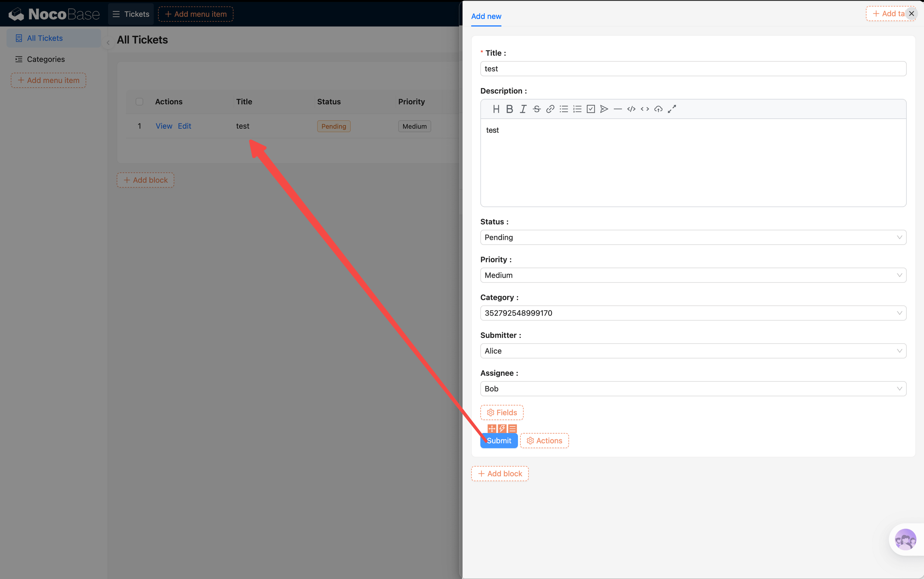Toggle fullscreen editor with expand arrows

click(672, 109)
